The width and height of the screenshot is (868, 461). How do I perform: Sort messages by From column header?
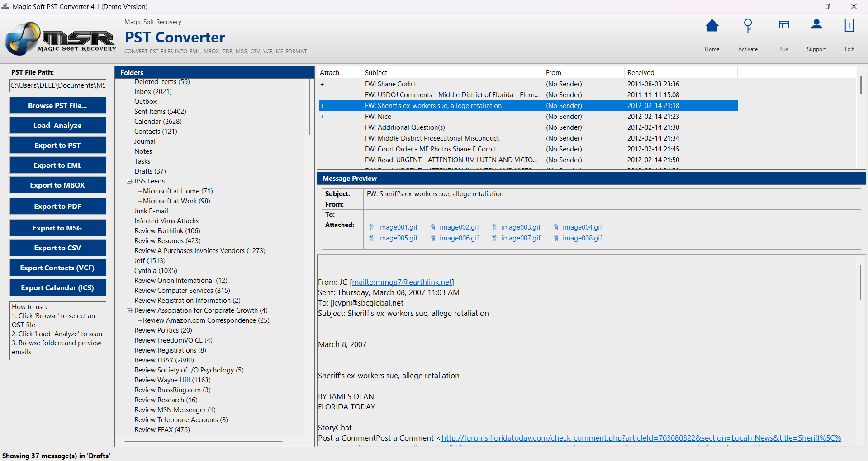coord(583,73)
